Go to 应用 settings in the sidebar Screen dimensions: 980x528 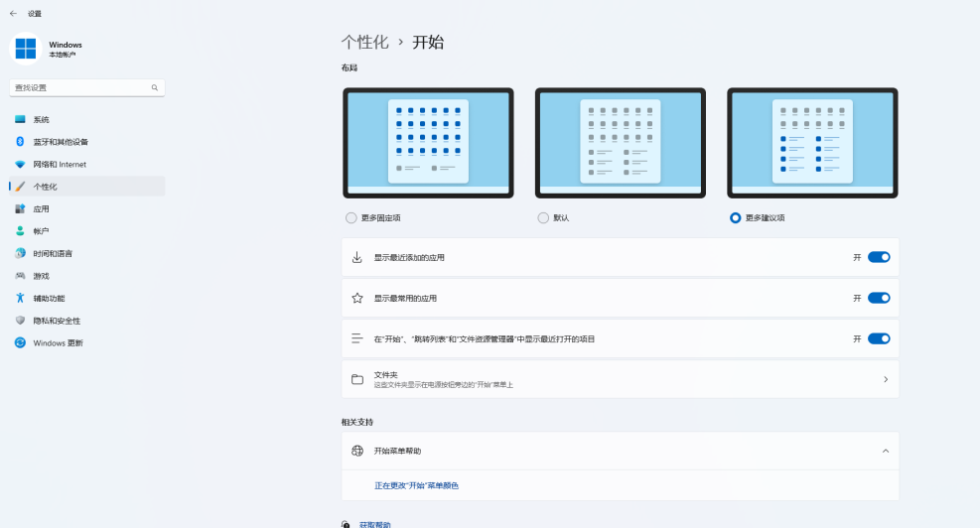pos(87,208)
